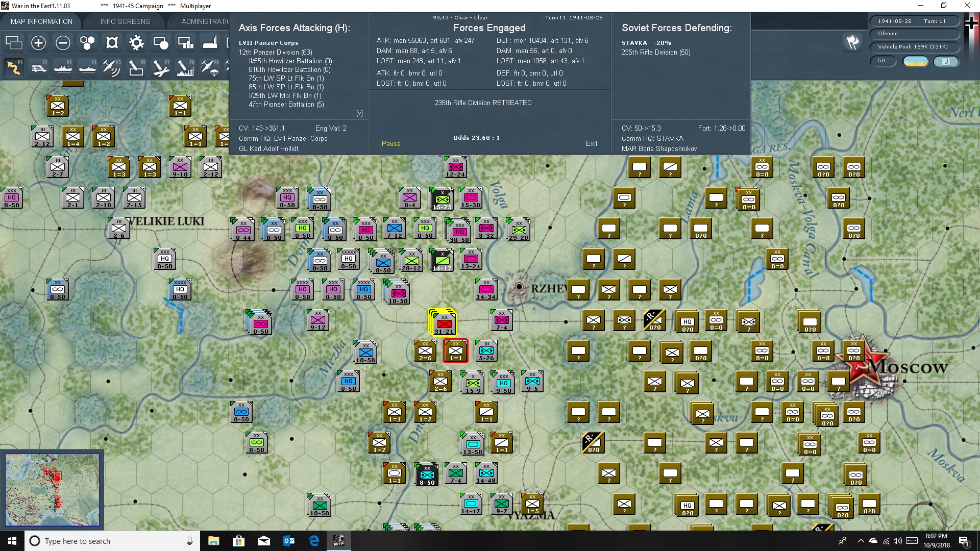Click the snow level 0 indicator
980x551 pixels.
(x=946, y=61)
